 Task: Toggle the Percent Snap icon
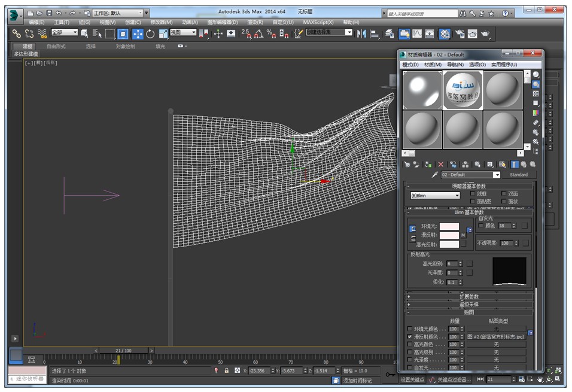272,34
